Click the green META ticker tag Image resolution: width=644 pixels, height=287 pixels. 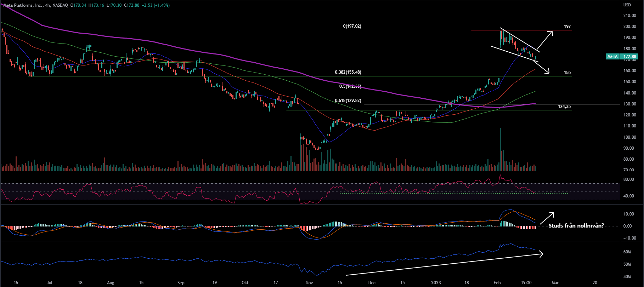click(x=612, y=57)
